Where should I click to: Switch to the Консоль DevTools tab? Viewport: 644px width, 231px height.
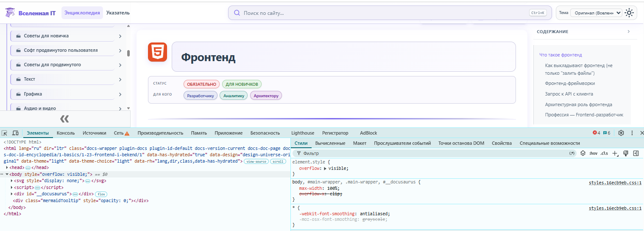tap(66, 133)
